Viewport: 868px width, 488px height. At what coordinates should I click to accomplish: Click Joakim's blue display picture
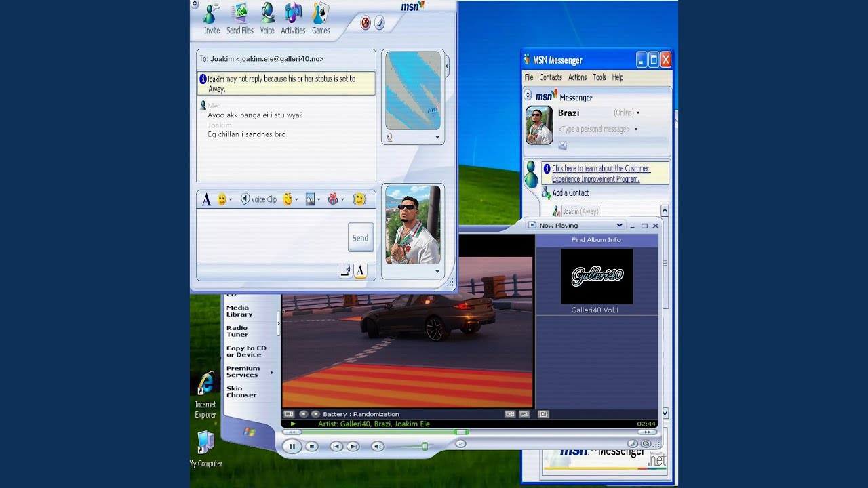pyautogui.click(x=413, y=91)
